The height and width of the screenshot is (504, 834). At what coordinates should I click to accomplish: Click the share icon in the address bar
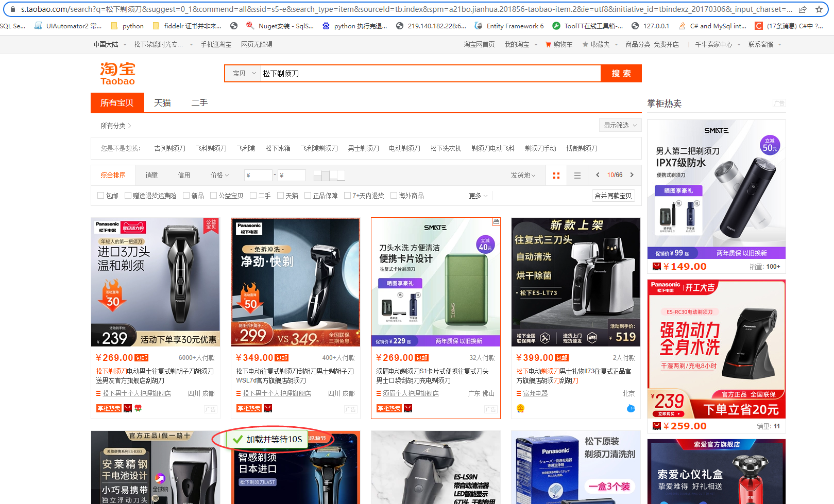803,9
